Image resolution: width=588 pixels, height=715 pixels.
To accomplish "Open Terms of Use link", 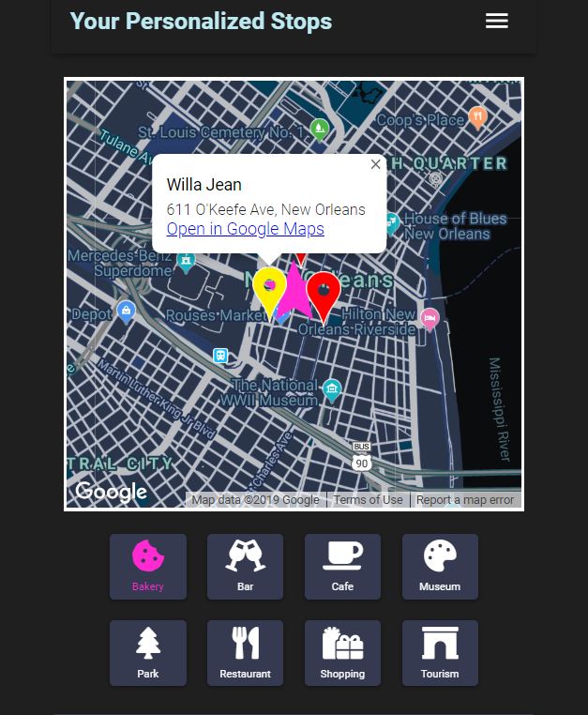I will [x=368, y=500].
